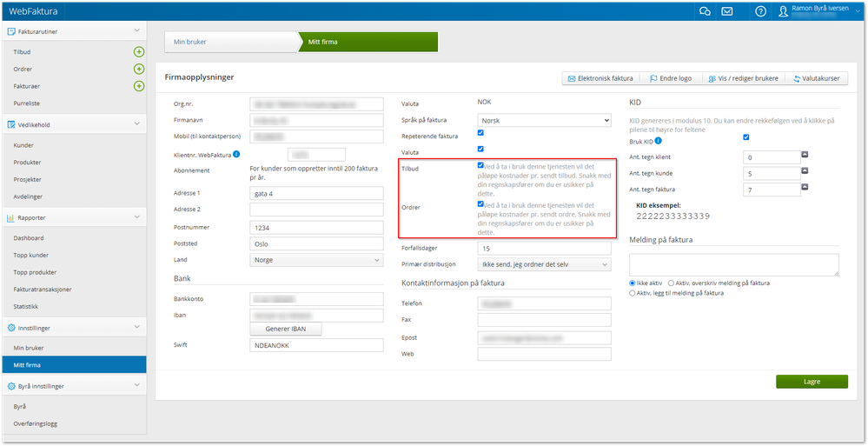Open Statistikk in sidebar
Screen dimensions: 868x446
(25, 306)
